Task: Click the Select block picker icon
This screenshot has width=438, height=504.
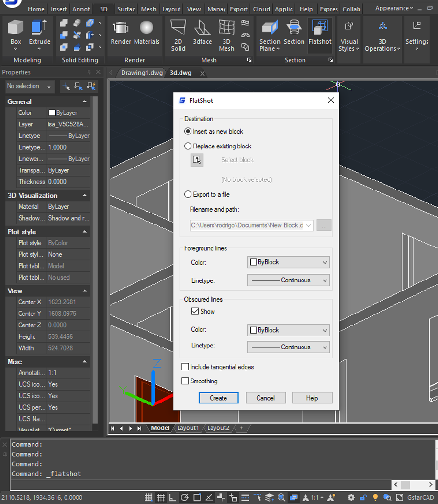Action: pos(197,160)
